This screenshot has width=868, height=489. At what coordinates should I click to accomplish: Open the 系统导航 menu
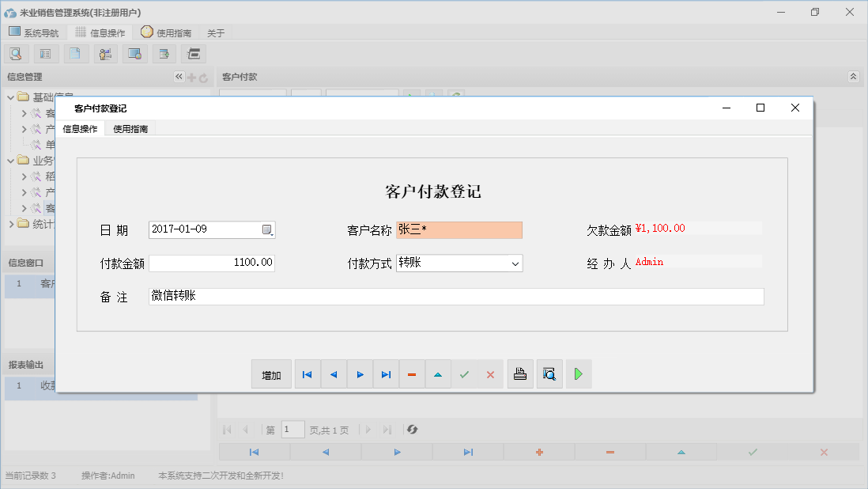coord(34,32)
